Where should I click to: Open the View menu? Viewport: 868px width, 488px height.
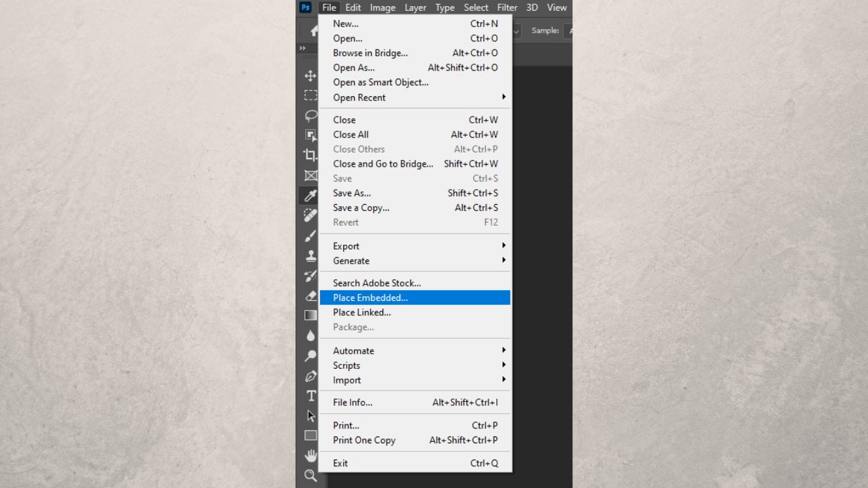(x=557, y=7)
